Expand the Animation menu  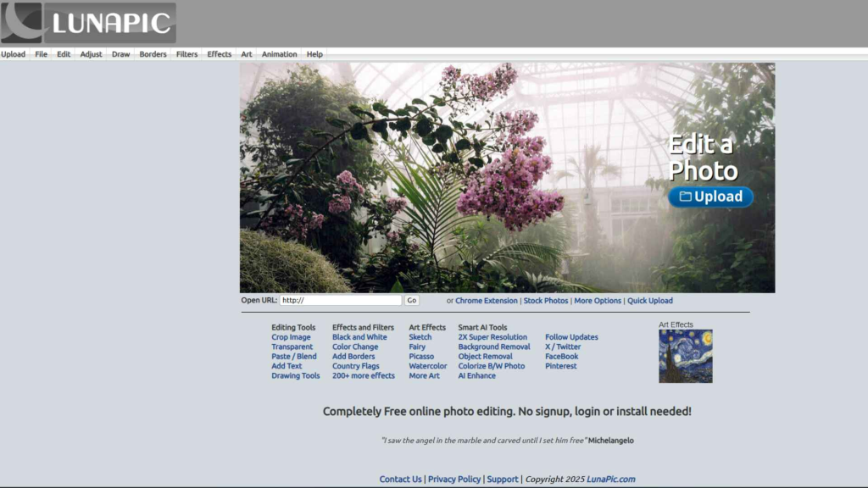click(279, 54)
